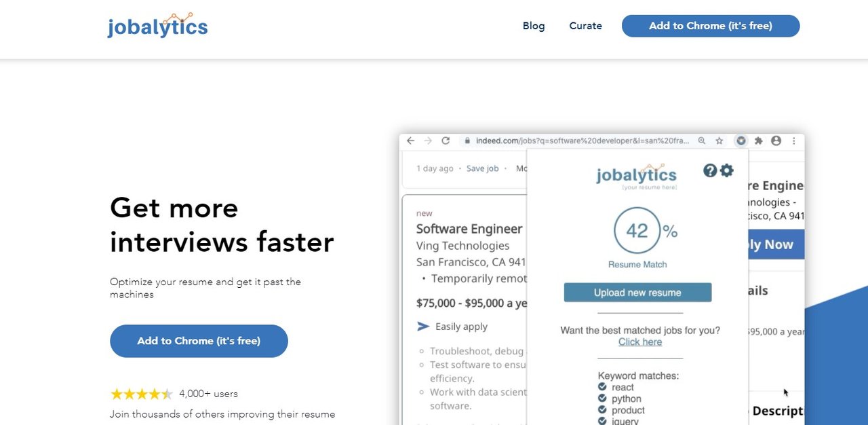Image resolution: width=868 pixels, height=425 pixels.
Task: Open the three-dot browser menu
Action: pos(794,141)
